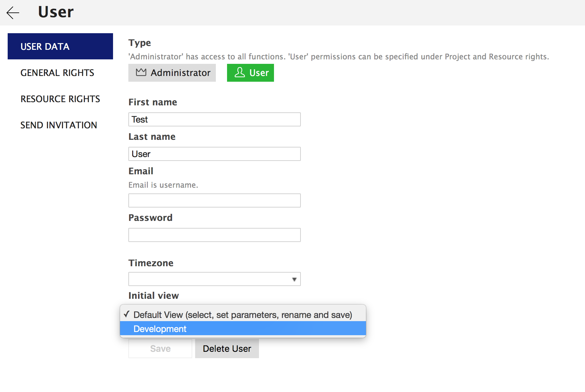Set the account type to User
This screenshot has height=392, width=585.
coord(250,73)
